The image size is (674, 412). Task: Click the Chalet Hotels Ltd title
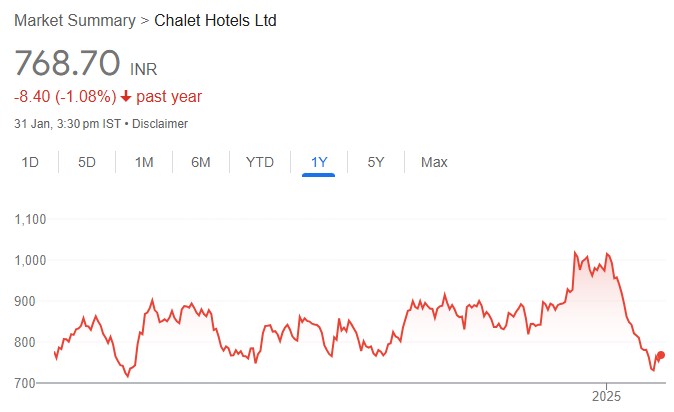click(216, 20)
